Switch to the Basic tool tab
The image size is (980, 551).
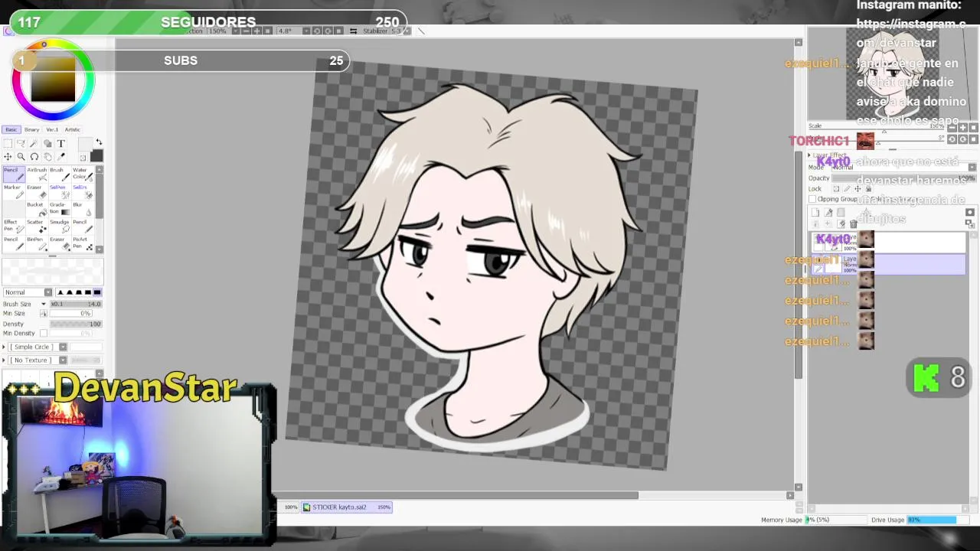tap(11, 129)
